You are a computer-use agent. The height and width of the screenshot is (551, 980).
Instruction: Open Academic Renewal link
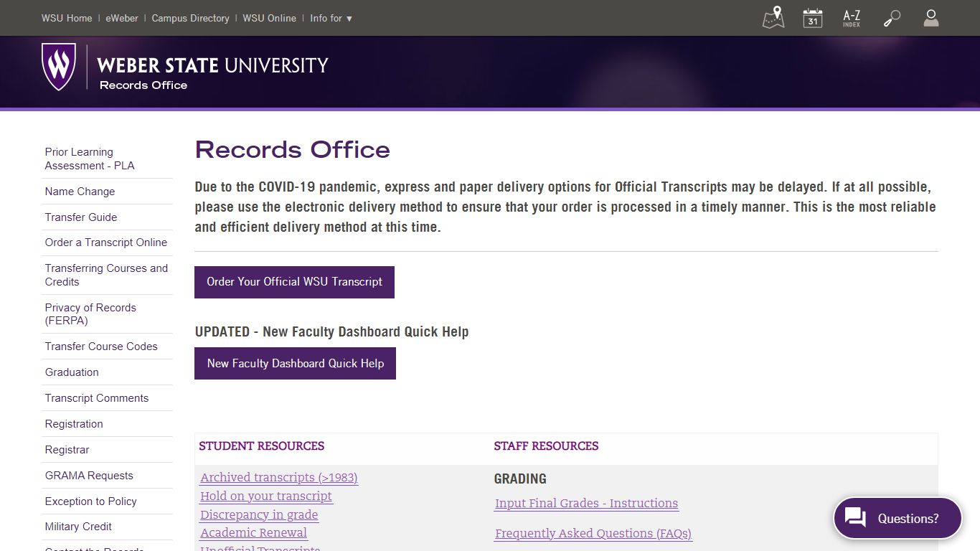click(254, 532)
